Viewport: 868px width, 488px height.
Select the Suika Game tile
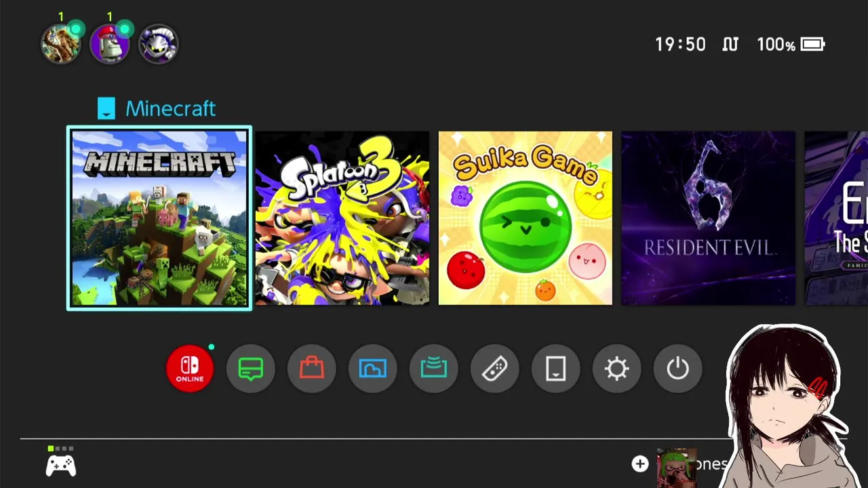pos(526,218)
